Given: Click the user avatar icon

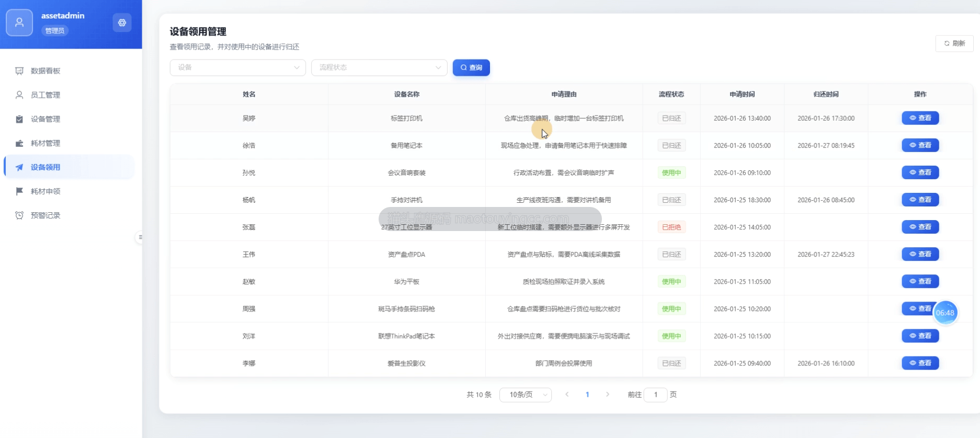Looking at the screenshot, I should coord(19,22).
